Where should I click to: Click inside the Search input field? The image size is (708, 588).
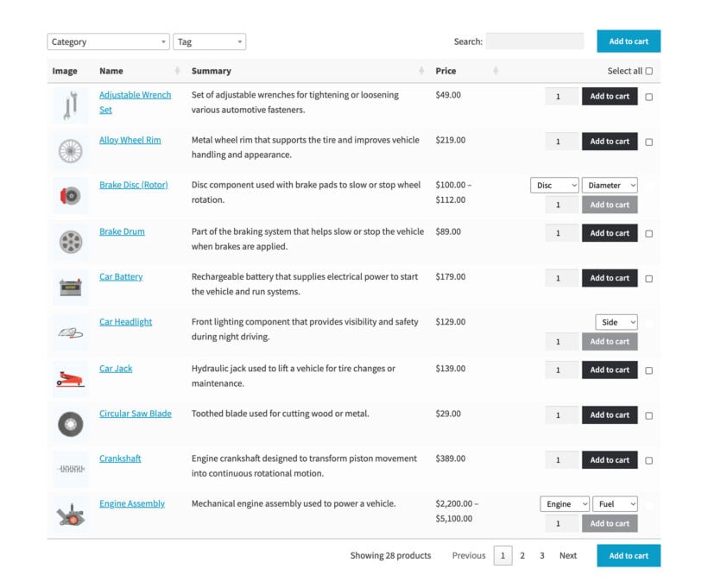point(533,41)
